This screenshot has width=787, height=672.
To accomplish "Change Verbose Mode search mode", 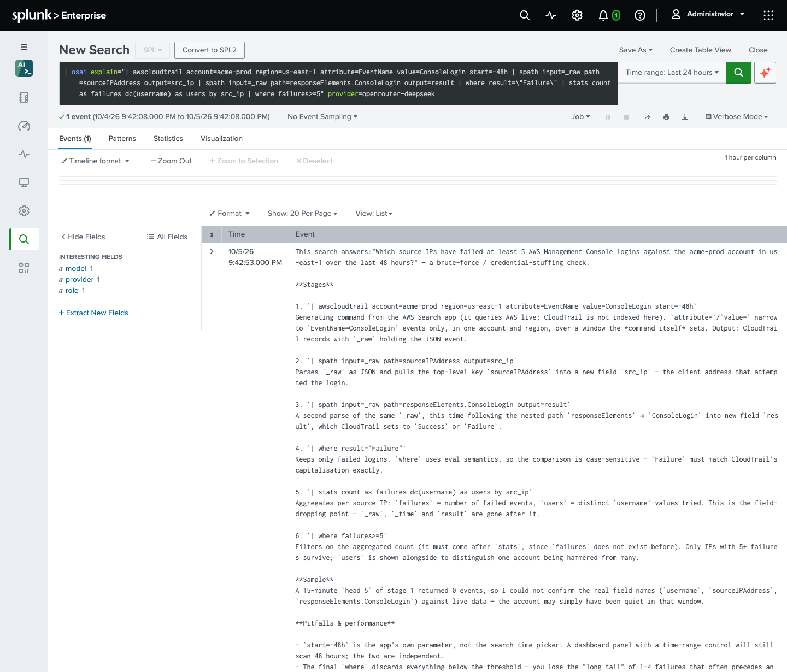I will pos(737,116).
